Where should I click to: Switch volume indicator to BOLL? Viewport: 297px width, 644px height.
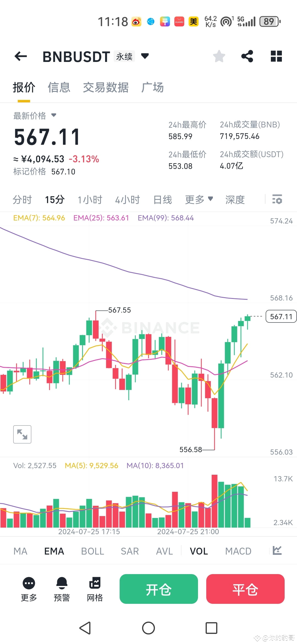click(92, 551)
